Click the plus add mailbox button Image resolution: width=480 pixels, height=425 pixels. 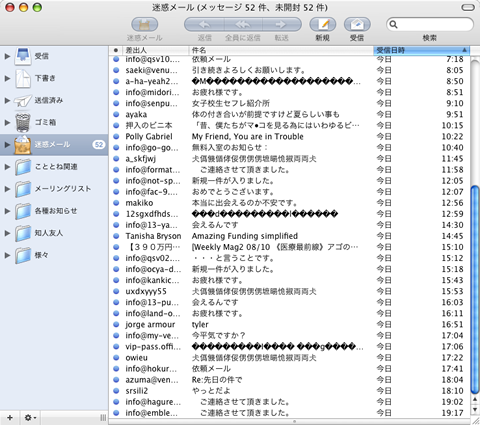[10, 418]
